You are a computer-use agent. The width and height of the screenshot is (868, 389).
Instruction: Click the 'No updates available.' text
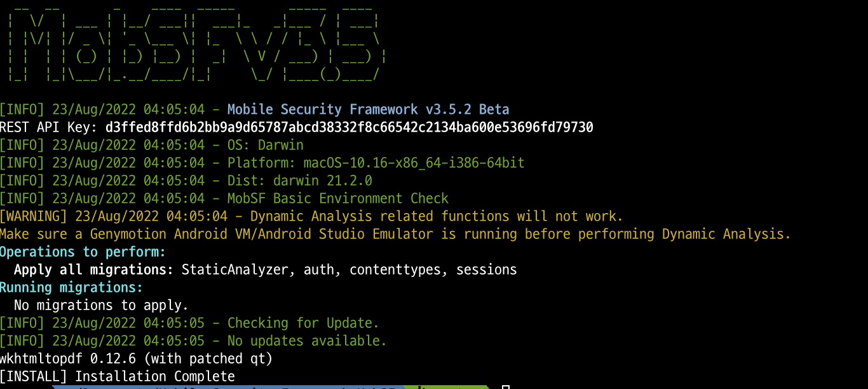click(x=307, y=341)
